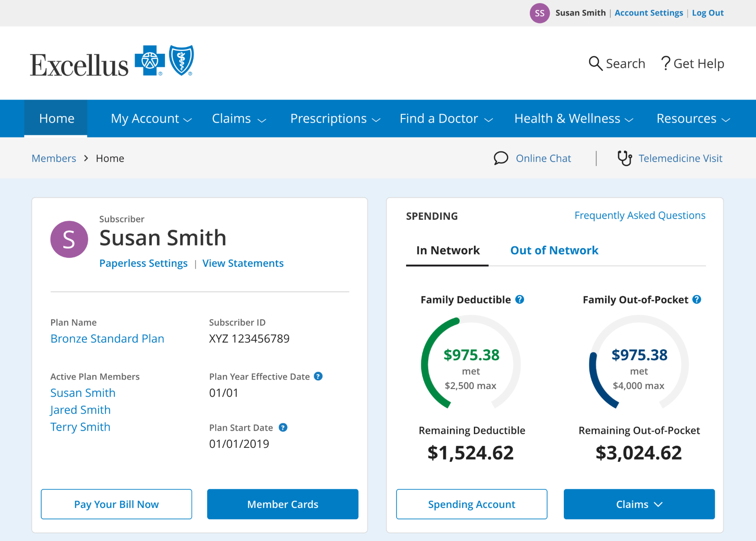This screenshot has width=756, height=541.
Task: Click View Statements link
Action: [243, 263]
